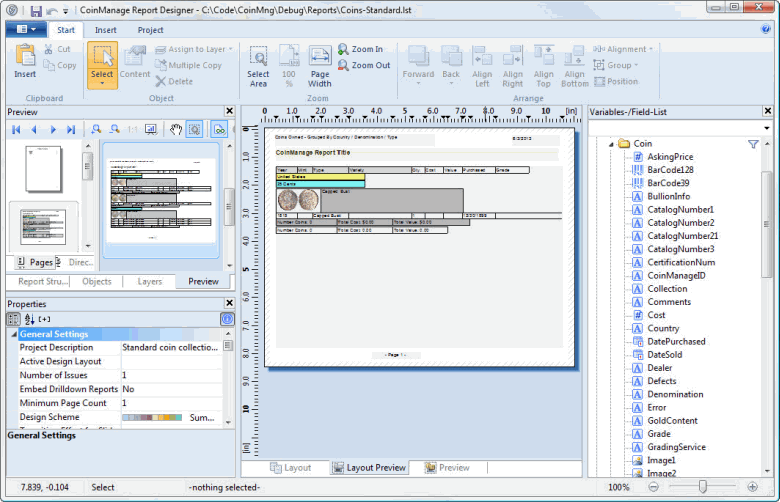Activate the Select tool in ribbon
Screen dimensions: 780x502
[102, 65]
